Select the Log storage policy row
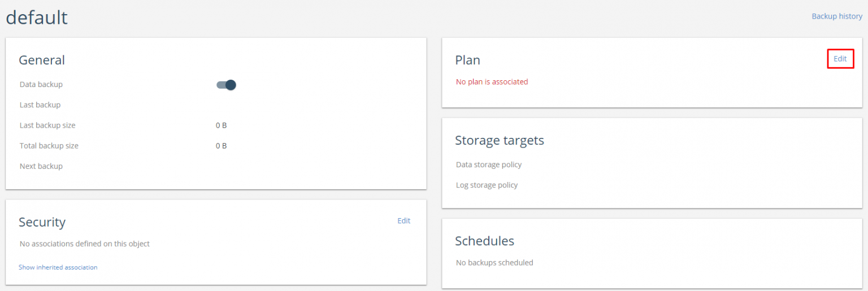The width and height of the screenshot is (868, 291). (x=487, y=185)
